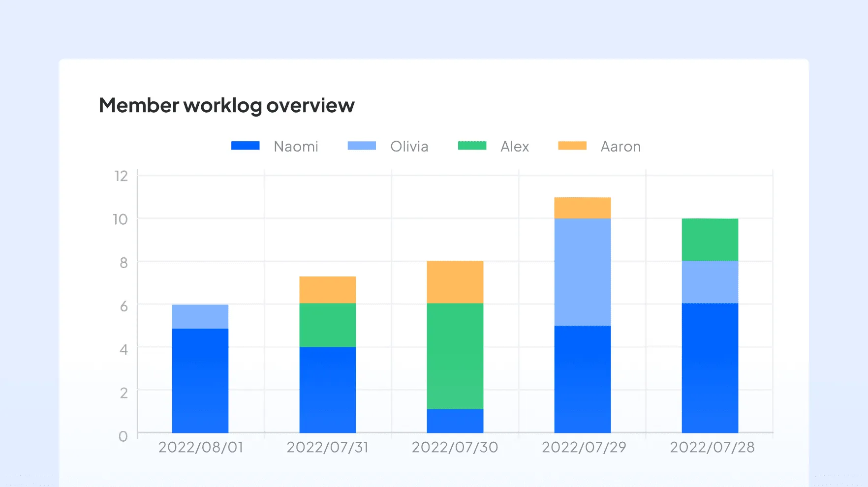This screenshot has height=487, width=868.
Task: Click the Alex green legend swatch
Action: click(x=472, y=146)
